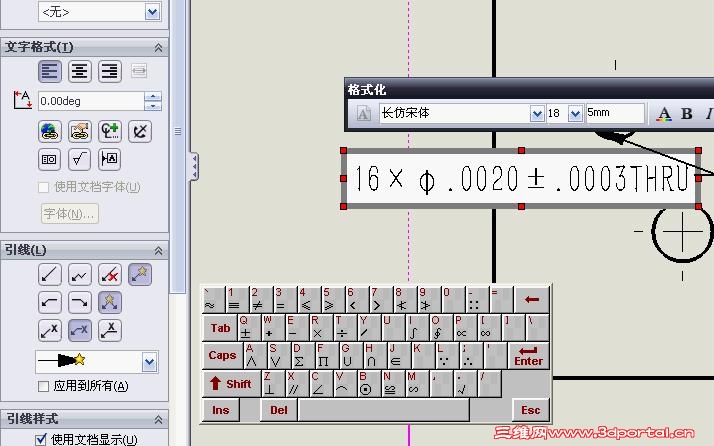Choose the leader left option
Image resolution: width=714 pixels, height=446 pixels.
tap(50, 302)
